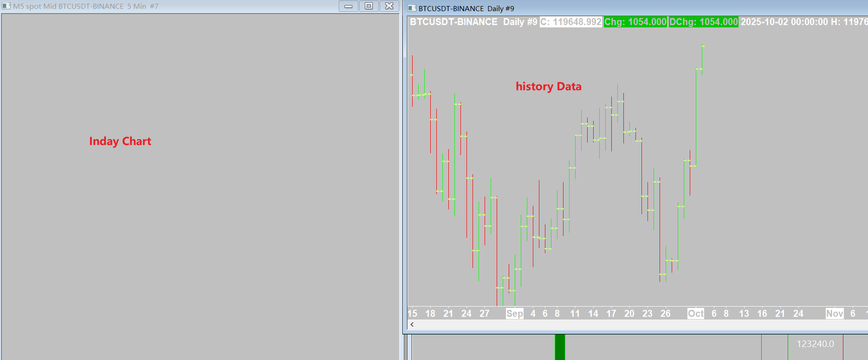The image size is (868, 360).
Task: Click the Nov month label on the date axis
Action: [835, 314]
